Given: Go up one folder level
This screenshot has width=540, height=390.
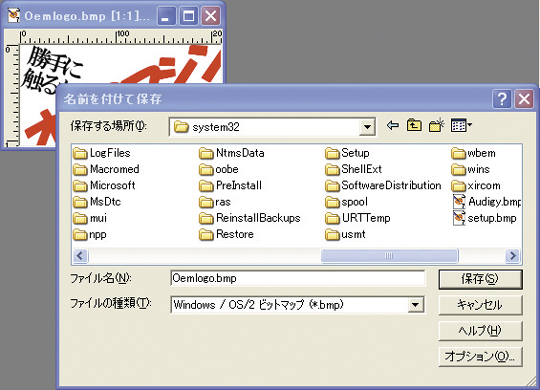Looking at the screenshot, I should [414, 125].
